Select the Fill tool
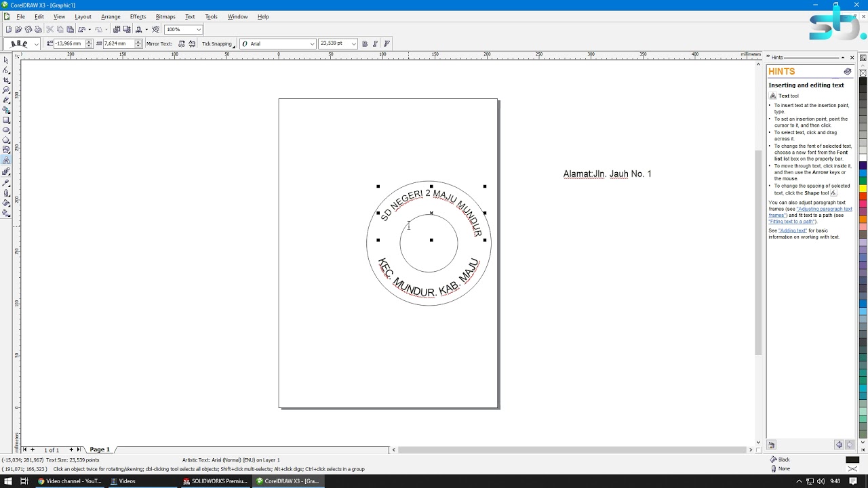This screenshot has height=488, width=868. click(6, 203)
